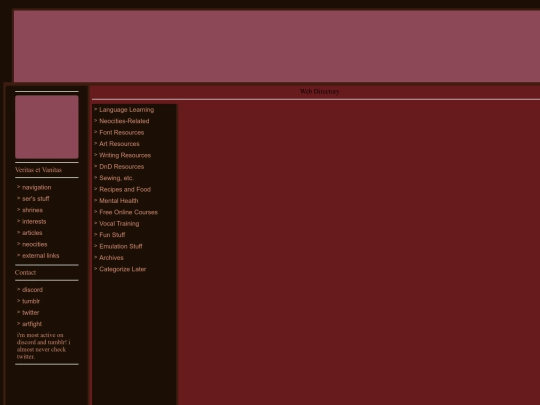Open Vocal Training resources

tap(119, 224)
